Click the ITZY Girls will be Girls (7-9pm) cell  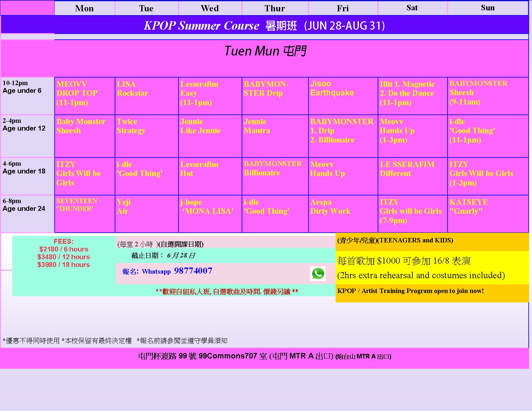(413, 214)
